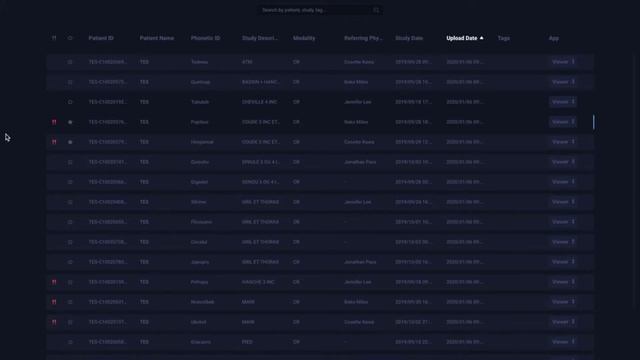Tick checkbox of the BASSIN 1 HANC row
The width and height of the screenshot is (640, 360).
pos(70,82)
